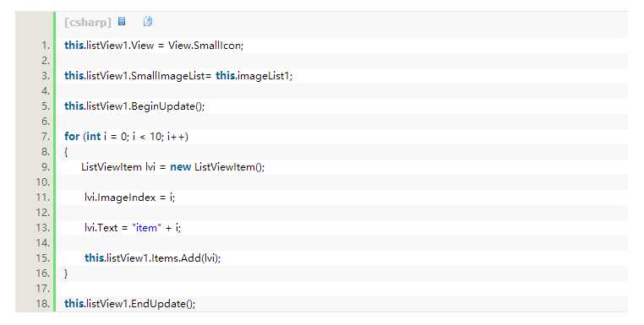Click the 'int' keyword in the loop
644x325 pixels.
coord(93,136)
